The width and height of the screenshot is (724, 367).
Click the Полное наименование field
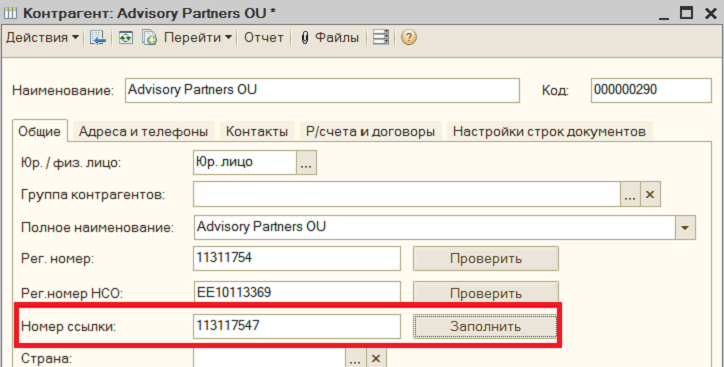[x=434, y=228]
